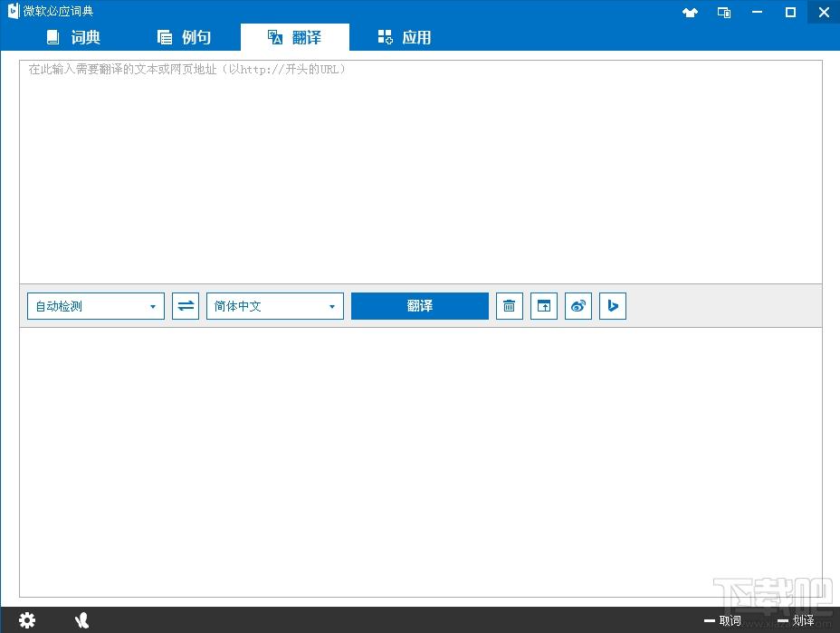Viewport: 840px width, 633px height.
Task: Toggle the 取词 word capture option
Action: click(x=722, y=620)
